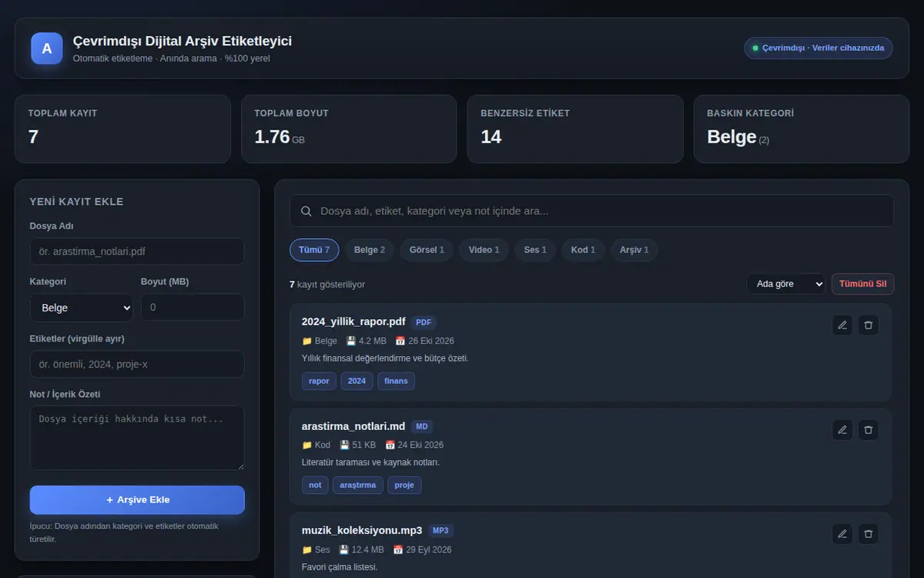Switch to the Arşiv filter tab

tap(634, 250)
